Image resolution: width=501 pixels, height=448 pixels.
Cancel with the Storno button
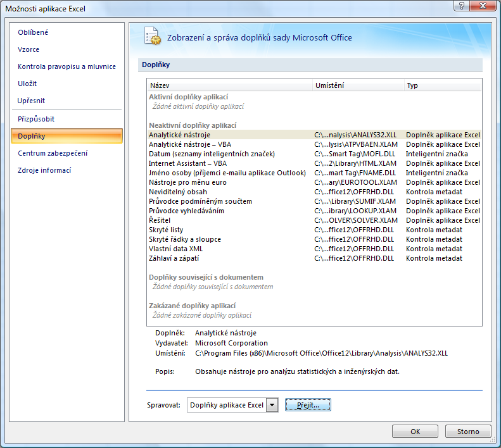click(x=468, y=432)
